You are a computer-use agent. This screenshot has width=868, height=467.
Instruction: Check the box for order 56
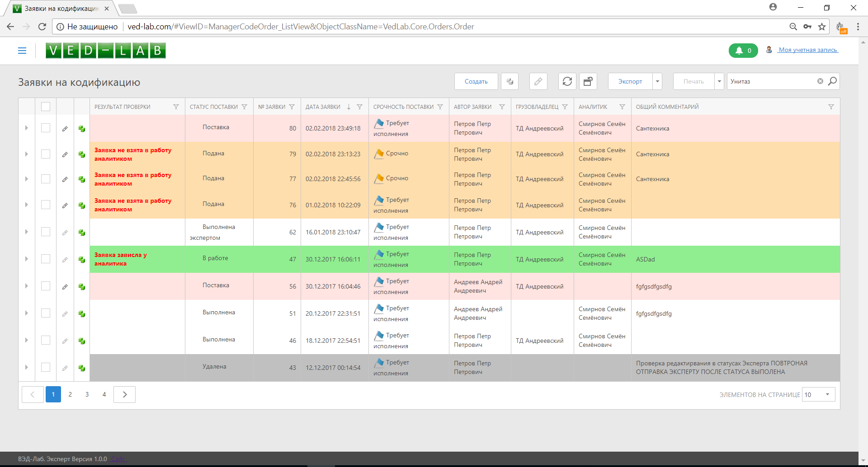(46, 286)
